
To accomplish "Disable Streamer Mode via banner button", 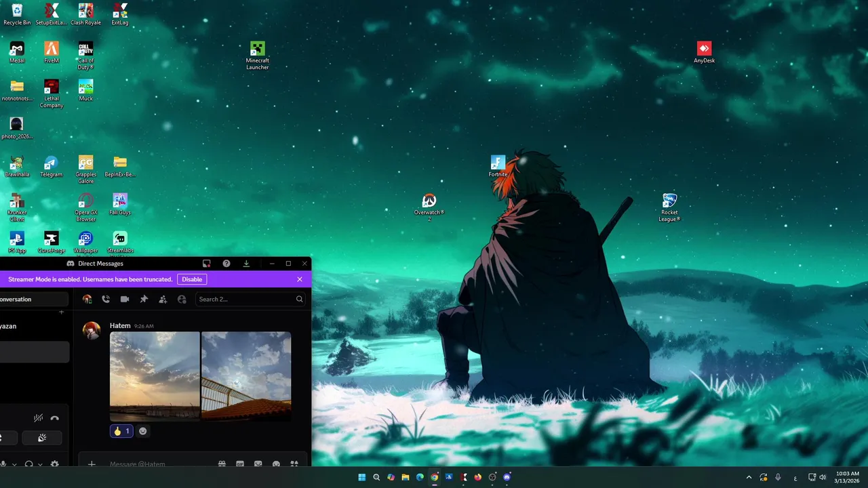I will coord(192,279).
